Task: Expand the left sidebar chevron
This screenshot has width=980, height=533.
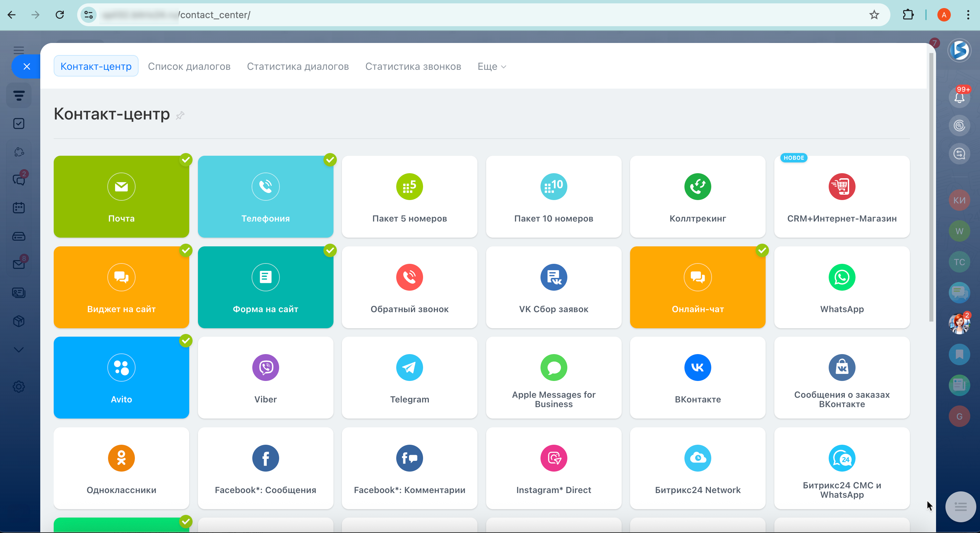Action: 19,349
